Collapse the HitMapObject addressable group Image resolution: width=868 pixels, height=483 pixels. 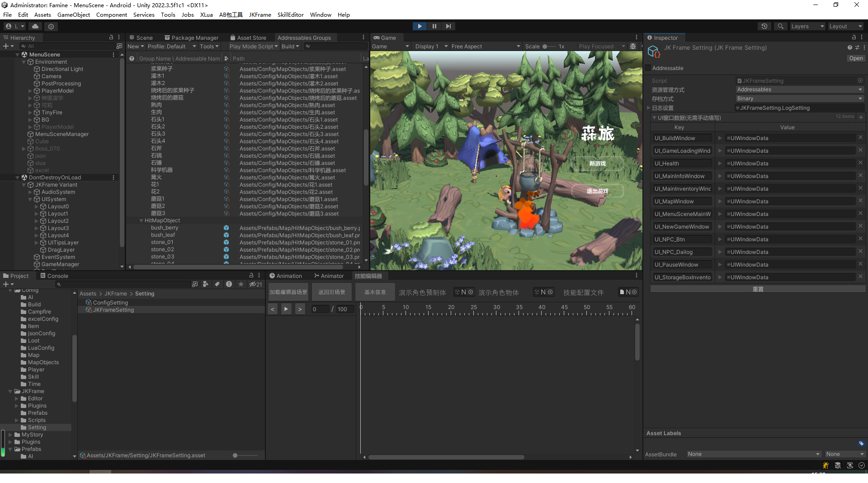tap(141, 220)
